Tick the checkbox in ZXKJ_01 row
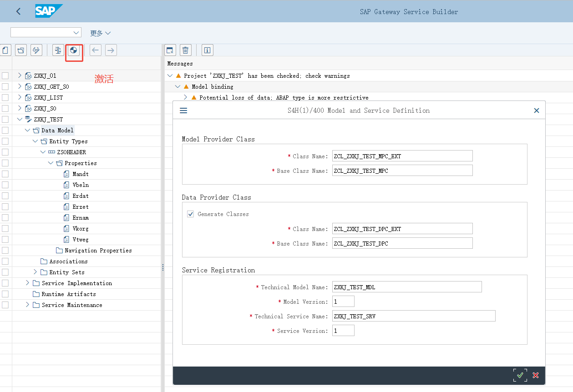 pyautogui.click(x=5, y=75)
